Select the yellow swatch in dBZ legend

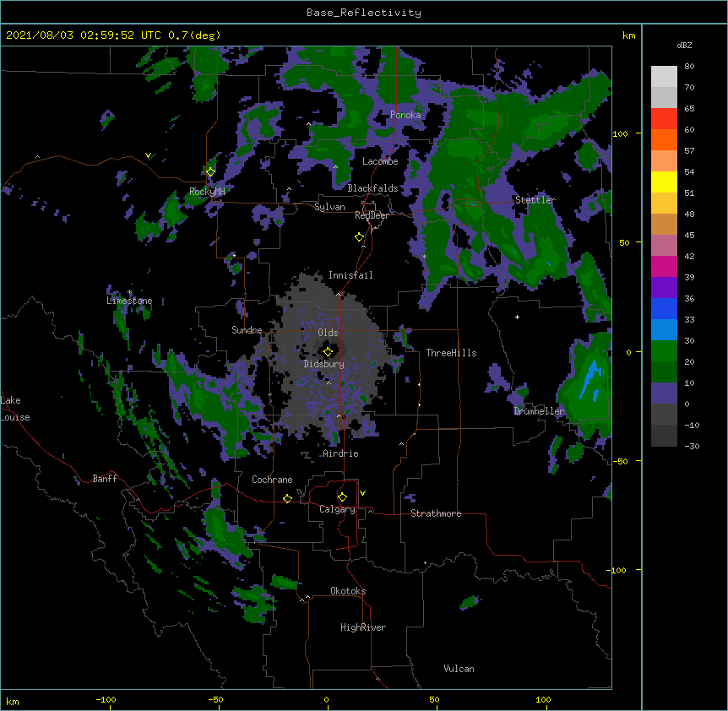(664, 182)
